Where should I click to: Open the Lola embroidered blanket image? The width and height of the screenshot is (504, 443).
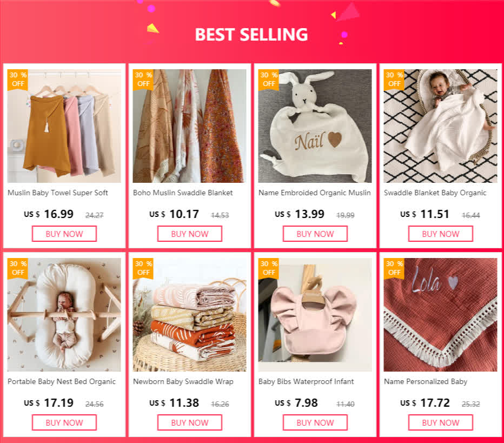tap(441, 315)
